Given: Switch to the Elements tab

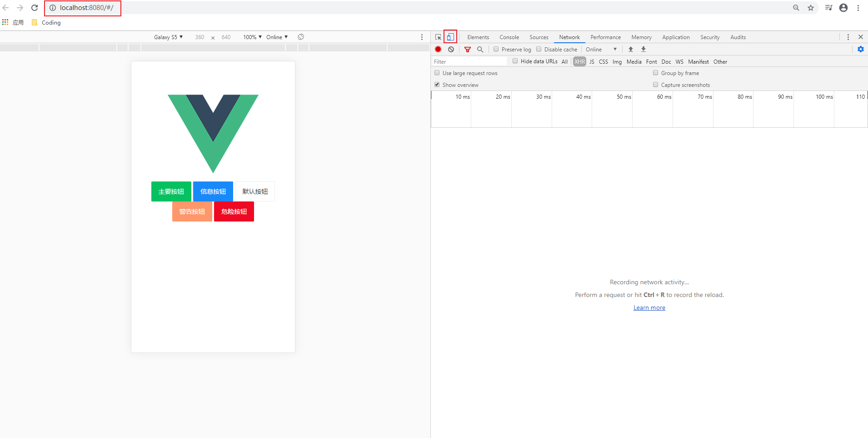Looking at the screenshot, I should 478,37.
